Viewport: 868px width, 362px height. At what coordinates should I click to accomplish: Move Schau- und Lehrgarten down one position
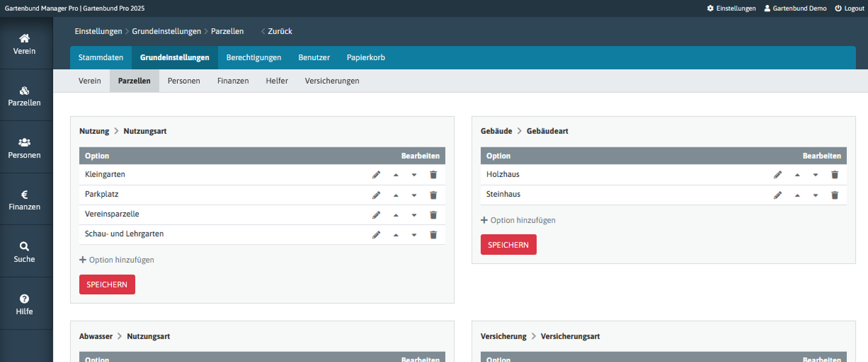coord(414,235)
